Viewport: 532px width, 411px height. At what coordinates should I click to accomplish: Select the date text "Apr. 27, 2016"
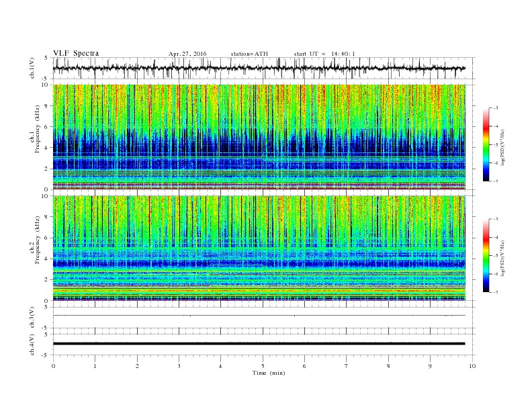(x=187, y=54)
